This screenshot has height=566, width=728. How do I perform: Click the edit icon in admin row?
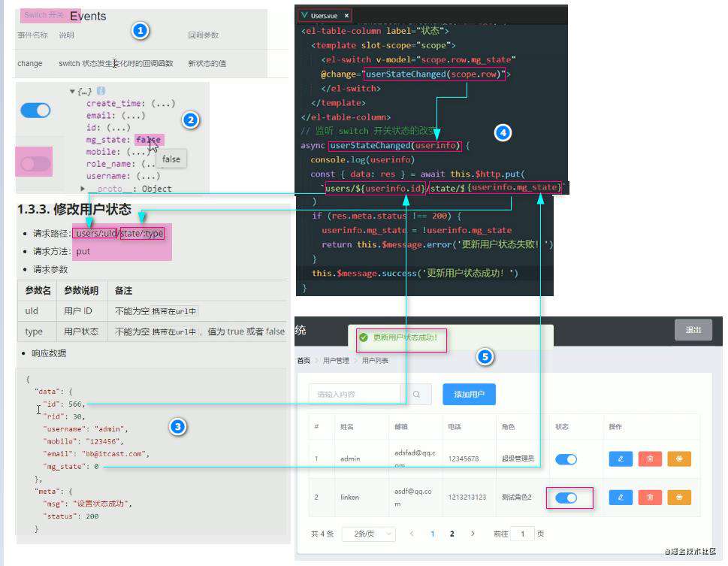tap(621, 459)
